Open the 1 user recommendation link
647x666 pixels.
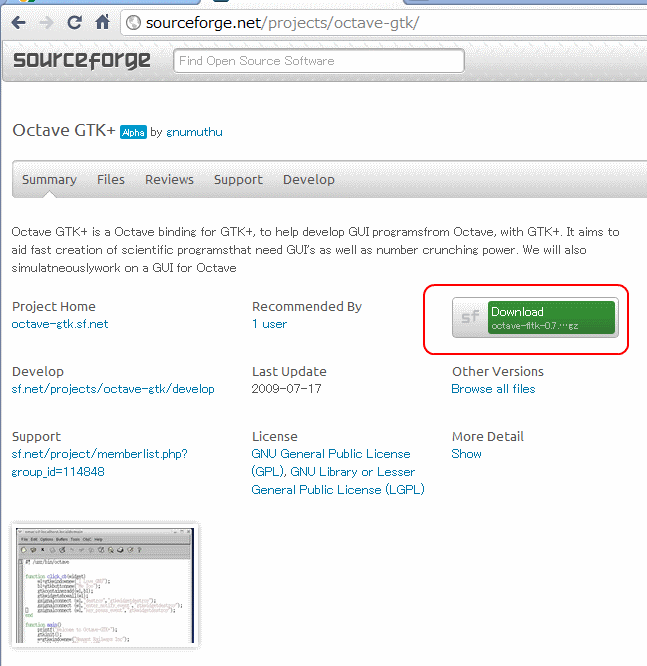(x=269, y=324)
